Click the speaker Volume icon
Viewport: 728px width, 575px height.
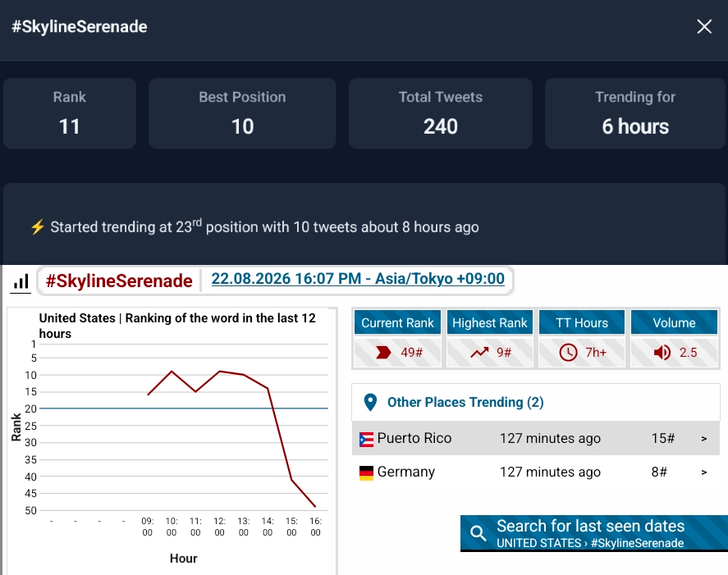click(662, 353)
